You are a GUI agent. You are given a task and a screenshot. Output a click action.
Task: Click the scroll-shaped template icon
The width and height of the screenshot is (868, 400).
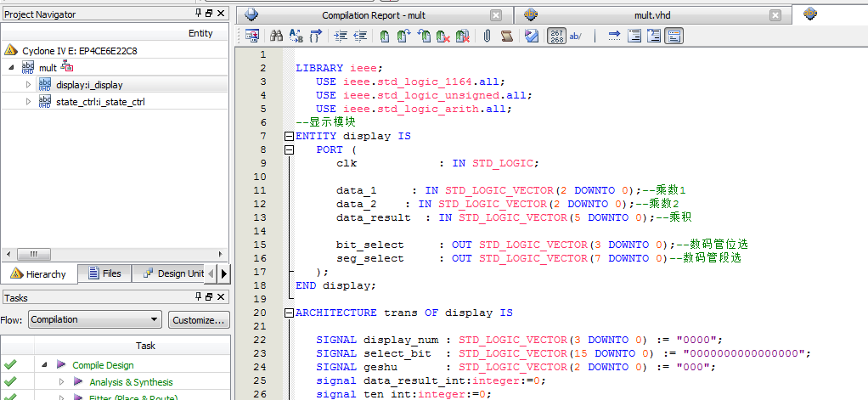pyautogui.click(x=506, y=36)
